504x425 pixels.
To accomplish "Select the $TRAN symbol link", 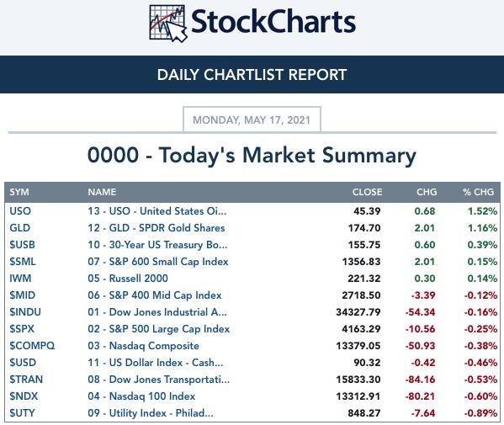I will tap(26, 380).
